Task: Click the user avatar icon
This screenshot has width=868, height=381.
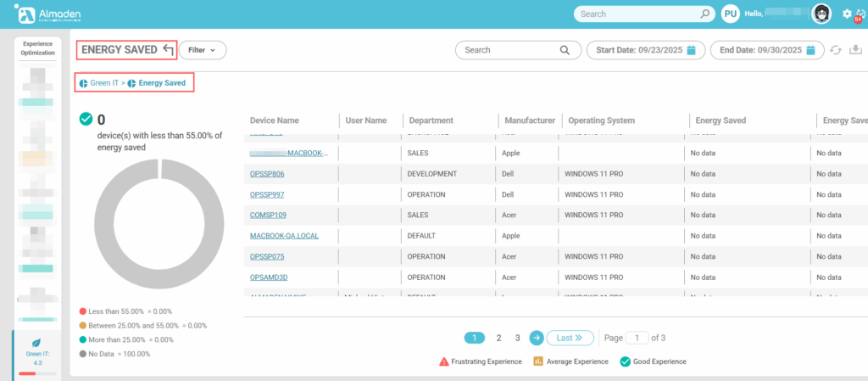Action: coord(821,14)
